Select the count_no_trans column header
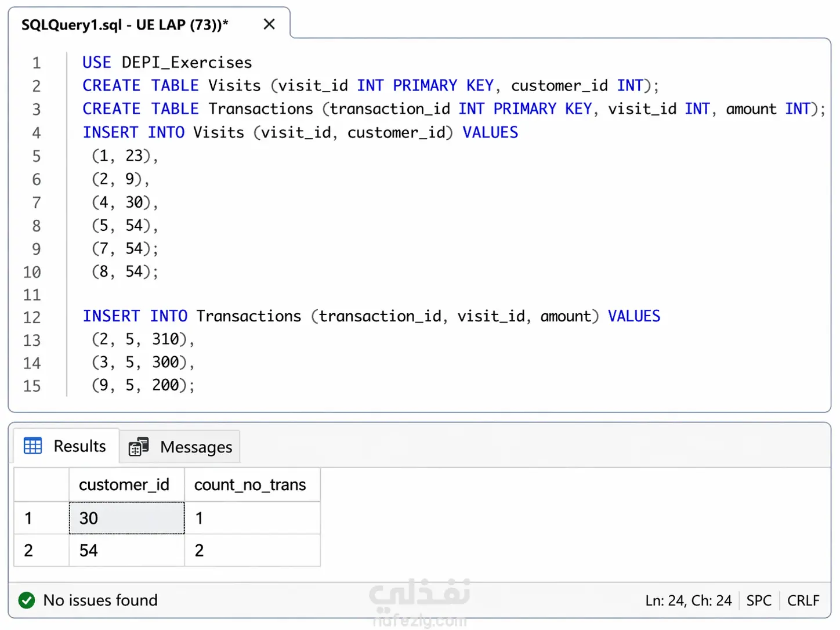The height and width of the screenshot is (630, 840). [252, 484]
